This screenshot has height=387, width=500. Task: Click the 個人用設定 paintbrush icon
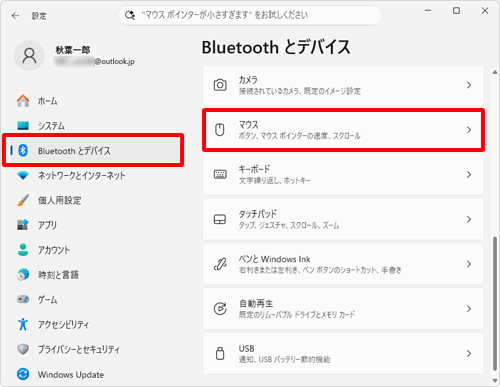[23, 200]
